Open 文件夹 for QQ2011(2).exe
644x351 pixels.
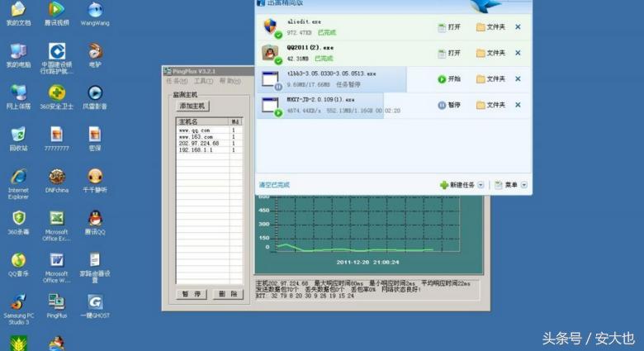coord(490,53)
